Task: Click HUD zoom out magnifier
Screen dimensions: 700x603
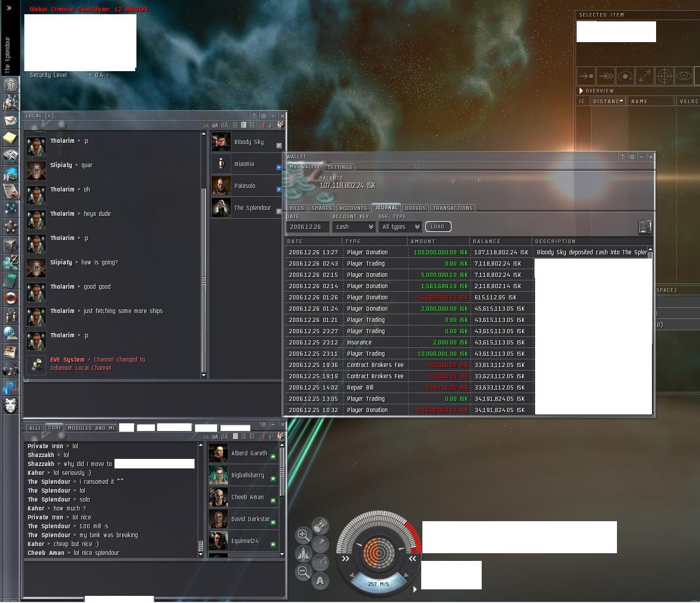Action: [303, 572]
